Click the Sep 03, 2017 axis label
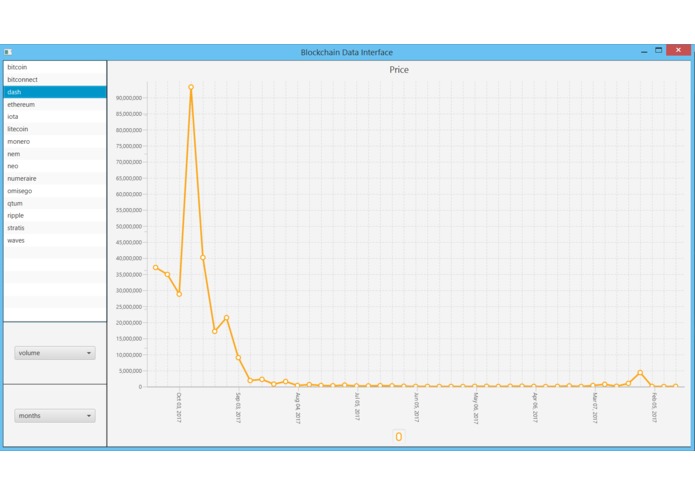Viewport: 695px width, 494px height. (x=238, y=407)
